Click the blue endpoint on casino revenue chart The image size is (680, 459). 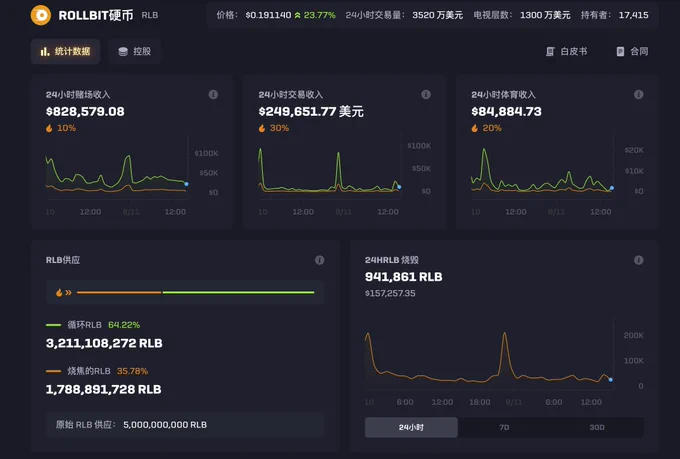click(x=186, y=184)
